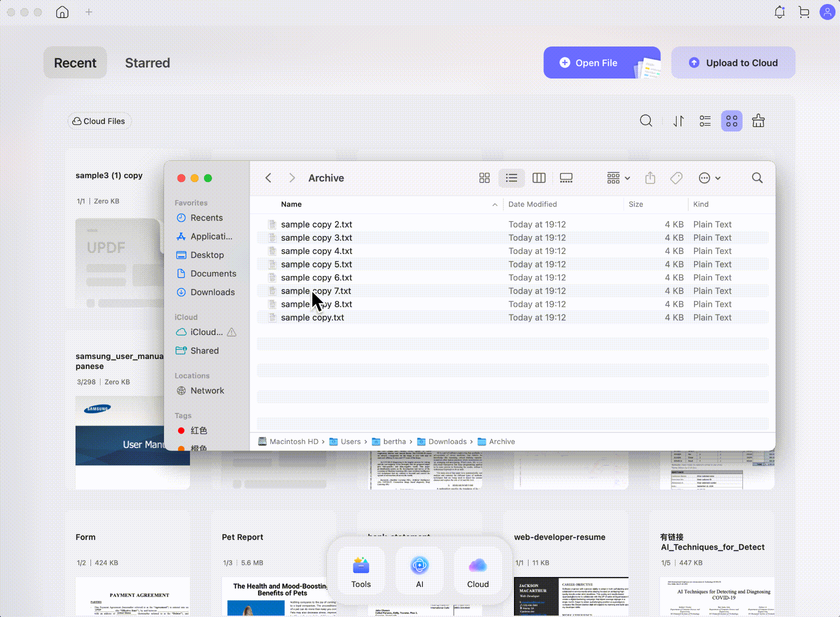Select sample copy 6.txt file
840x617 pixels.
pyautogui.click(x=512, y=277)
